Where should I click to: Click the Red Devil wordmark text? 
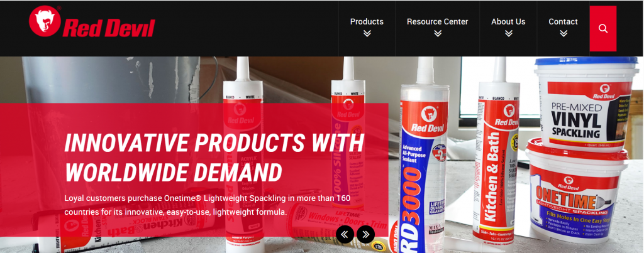click(x=109, y=28)
